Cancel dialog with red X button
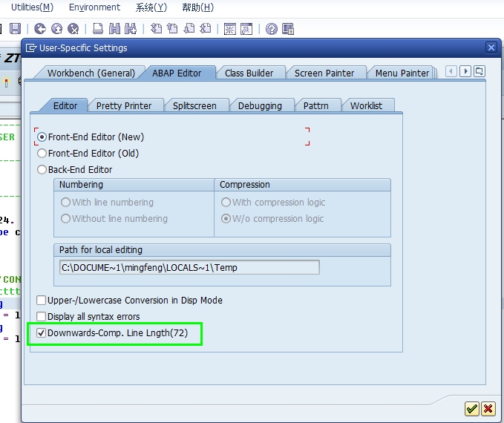Screen dimensions: 504x423 pos(488,409)
